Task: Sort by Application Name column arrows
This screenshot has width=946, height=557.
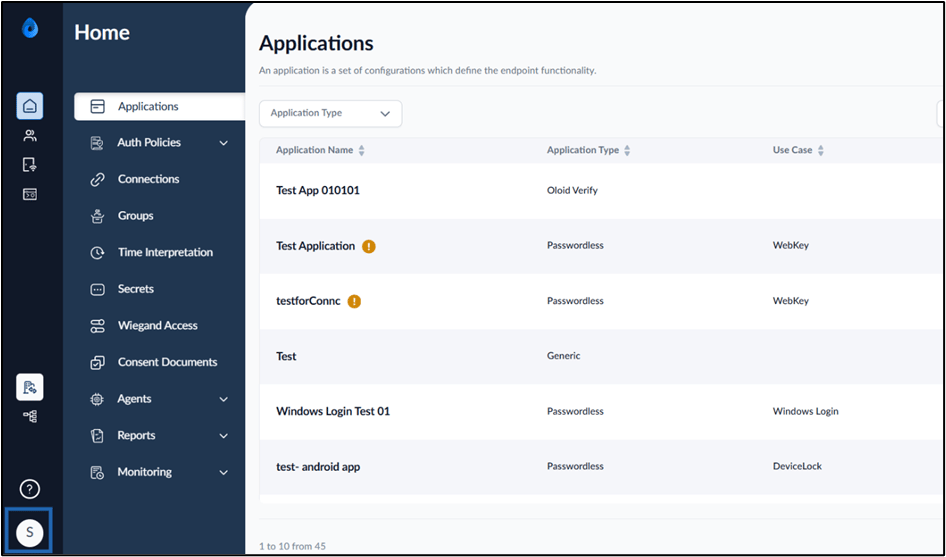Action: tap(361, 151)
